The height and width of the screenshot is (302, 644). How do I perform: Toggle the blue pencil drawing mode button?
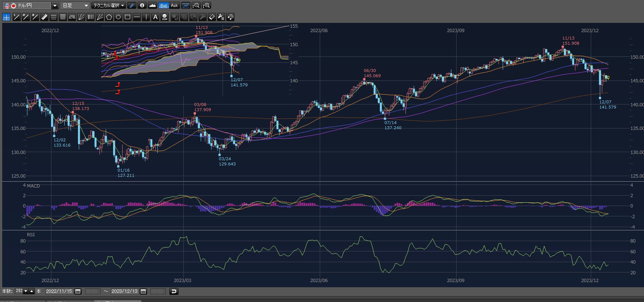click(132, 6)
